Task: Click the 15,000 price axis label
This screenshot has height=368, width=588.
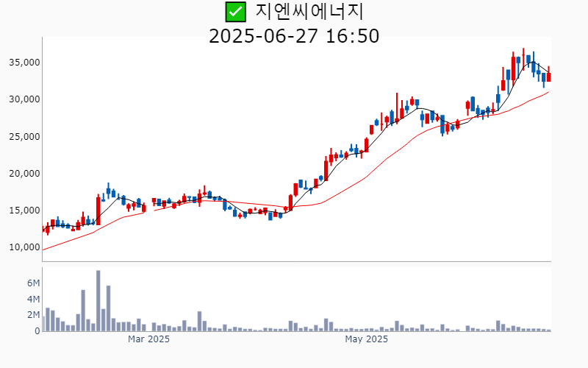Action: [x=24, y=210]
